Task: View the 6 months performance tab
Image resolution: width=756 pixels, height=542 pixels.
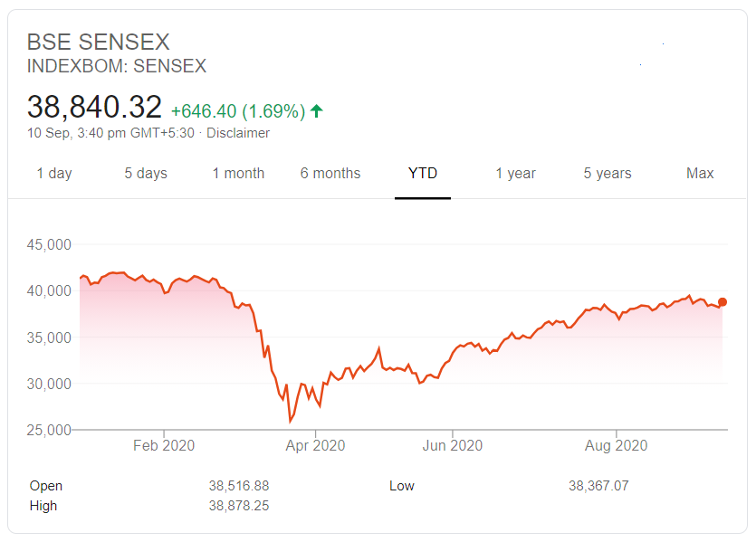Action: point(330,173)
